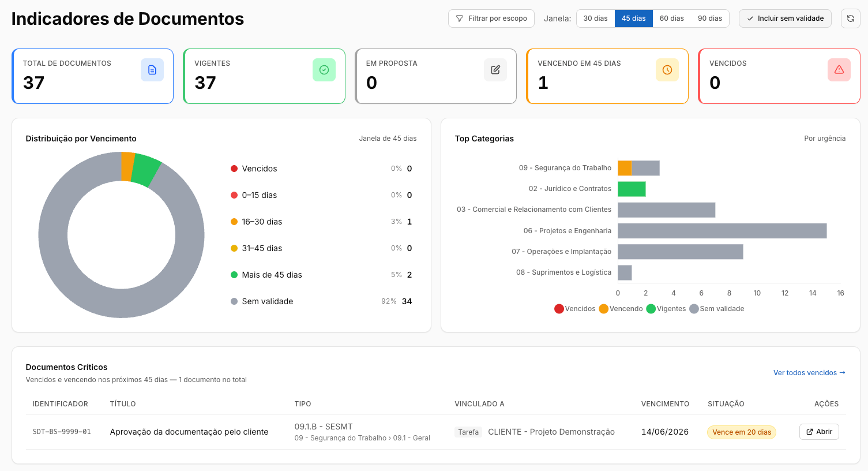Click the gray Projetos e Engenharia bar
868x471 pixels.
click(x=722, y=231)
